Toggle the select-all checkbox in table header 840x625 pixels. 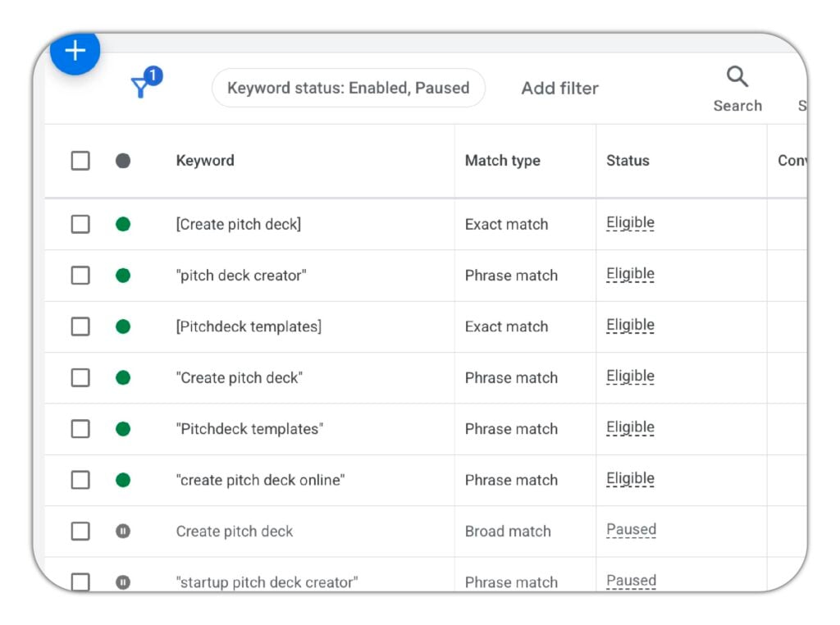(80, 161)
